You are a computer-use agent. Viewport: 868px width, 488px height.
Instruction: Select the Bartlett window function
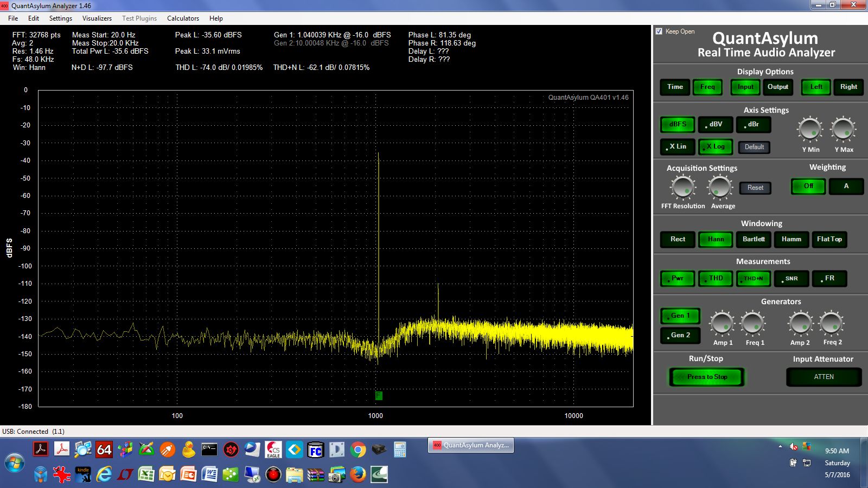point(754,240)
